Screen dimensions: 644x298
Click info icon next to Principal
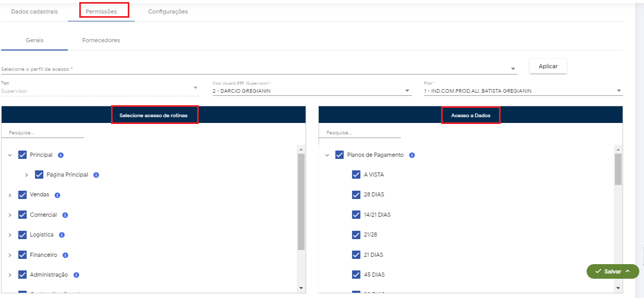60,155
